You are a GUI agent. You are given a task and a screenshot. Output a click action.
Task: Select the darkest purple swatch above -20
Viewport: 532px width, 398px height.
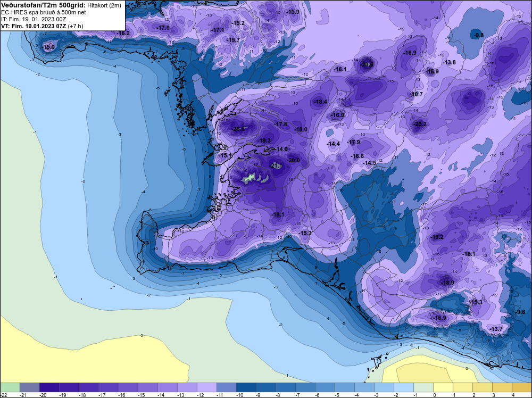[x=49, y=387]
